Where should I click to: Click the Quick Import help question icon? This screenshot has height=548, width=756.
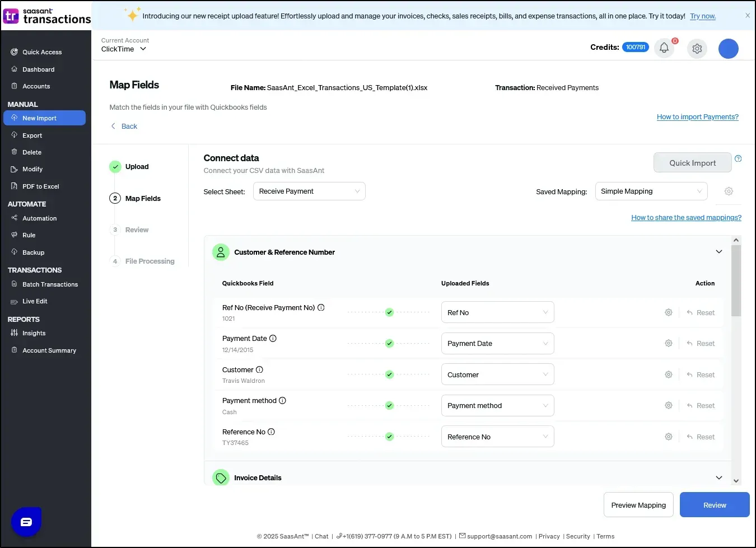[x=738, y=158]
